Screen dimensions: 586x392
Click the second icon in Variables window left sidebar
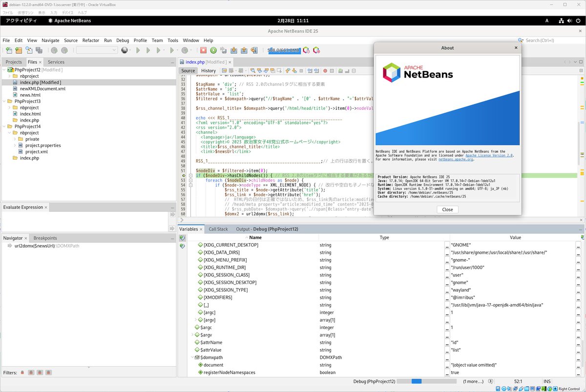coord(182,246)
